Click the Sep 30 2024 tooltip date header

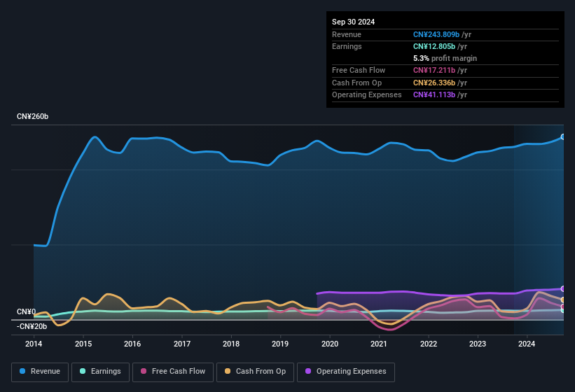click(x=353, y=22)
